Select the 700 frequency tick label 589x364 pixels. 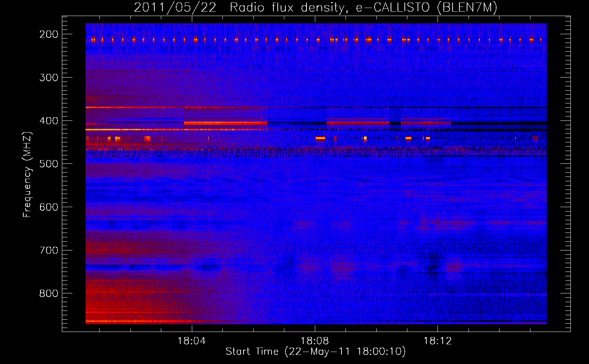click(x=49, y=250)
